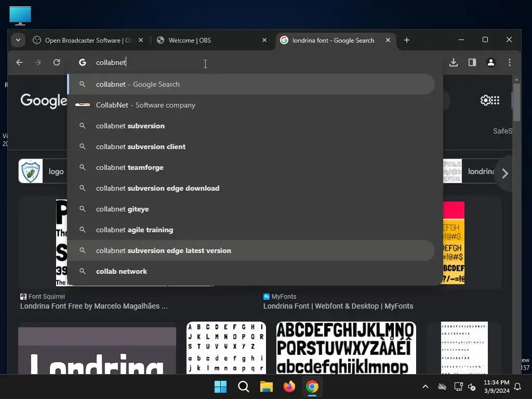Open the tab search dropdown arrow
This screenshot has width=532, height=399.
18,40
